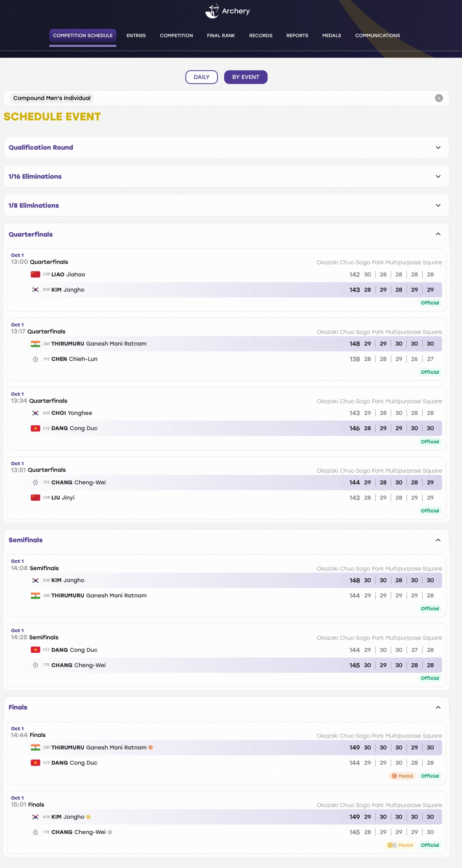Click Chinese Taipei flag beside CHEN Chieh-Lun

pyautogui.click(x=36, y=359)
